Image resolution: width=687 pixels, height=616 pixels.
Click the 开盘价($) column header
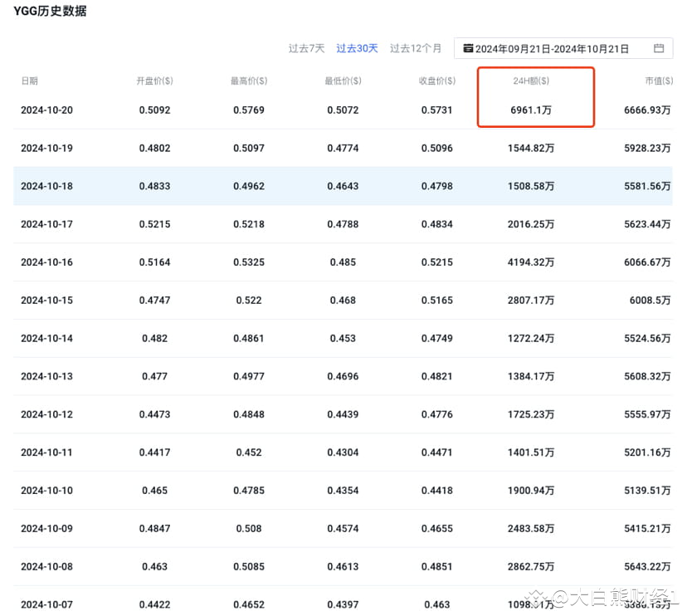tap(154, 81)
